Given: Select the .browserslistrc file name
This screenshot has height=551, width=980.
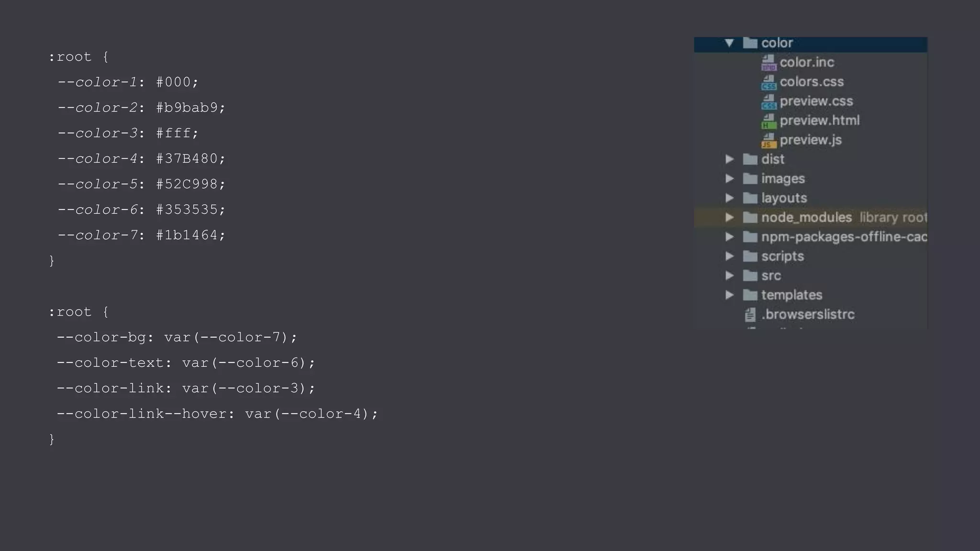Looking at the screenshot, I should point(808,314).
